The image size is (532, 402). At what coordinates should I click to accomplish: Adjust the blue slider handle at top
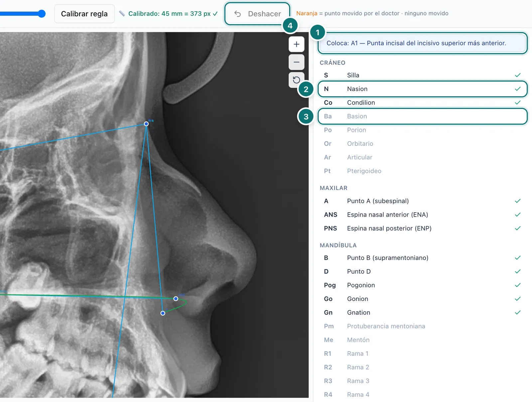click(42, 14)
